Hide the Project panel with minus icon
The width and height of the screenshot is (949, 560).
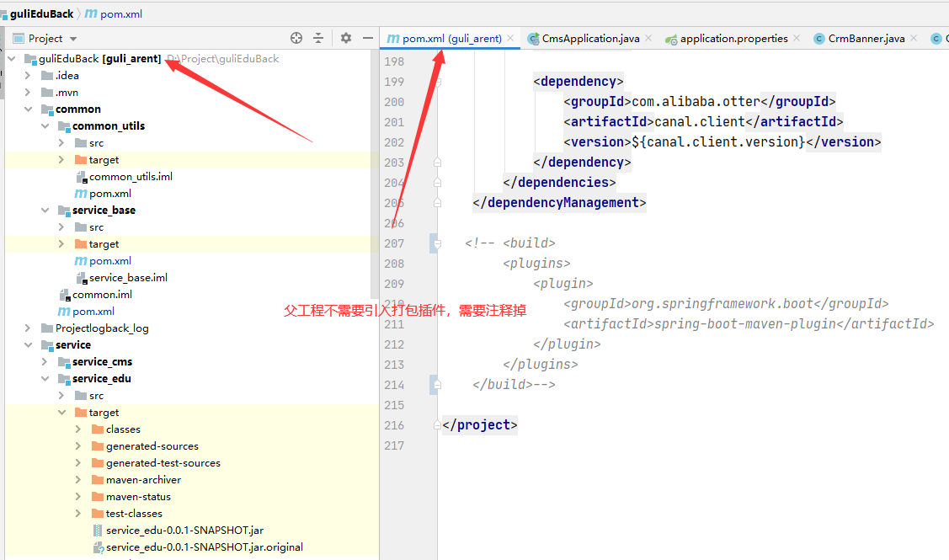(x=367, y=38)
